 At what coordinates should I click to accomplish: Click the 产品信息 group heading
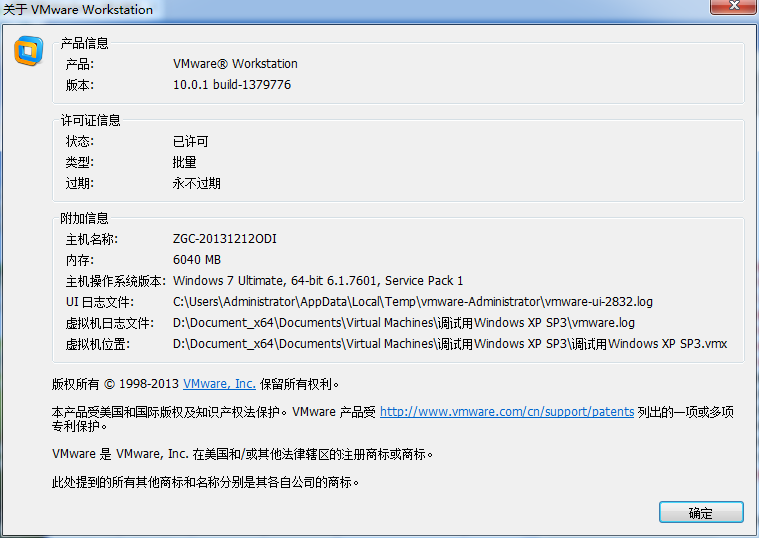pos(84,43)
